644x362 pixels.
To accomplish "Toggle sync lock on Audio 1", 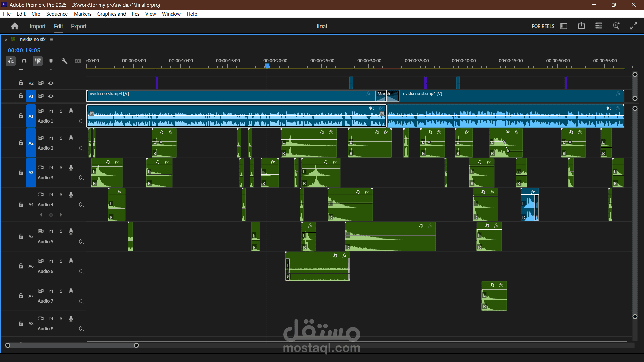I will (41, 111).
